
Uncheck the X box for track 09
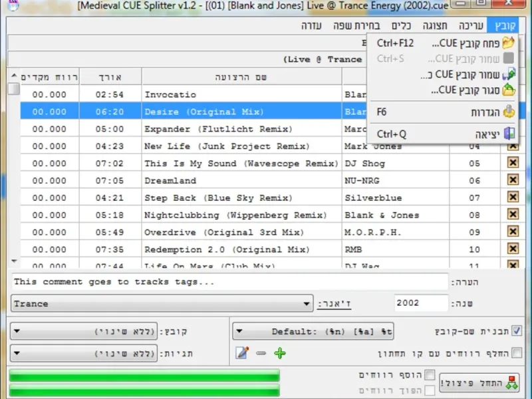(x=513, y=231)
